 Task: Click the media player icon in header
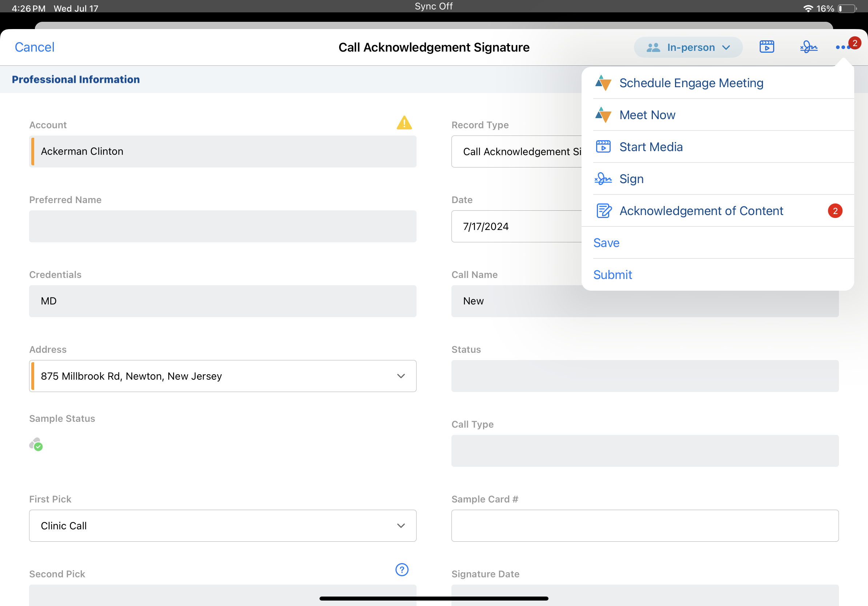pos(766,47)
